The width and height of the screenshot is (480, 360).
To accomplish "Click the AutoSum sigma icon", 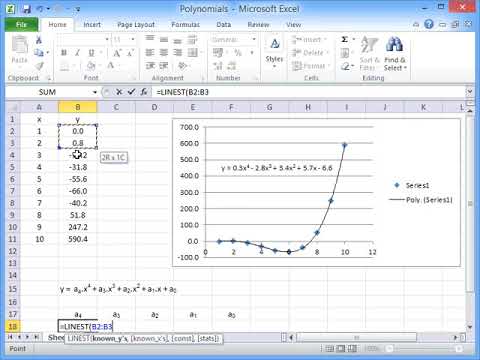I will 345,40.
